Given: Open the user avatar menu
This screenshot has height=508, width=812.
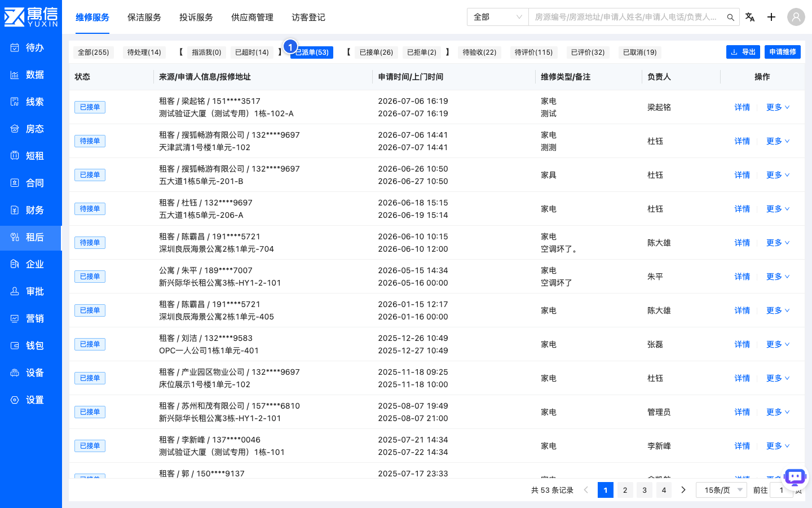Looking at the screenshot, I should tap(796, 17).
